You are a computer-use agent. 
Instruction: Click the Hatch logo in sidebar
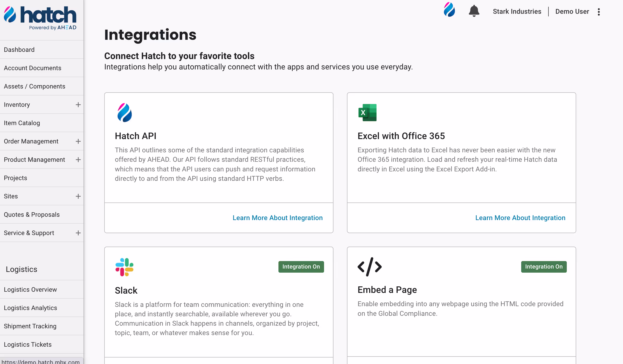point(40,18)
